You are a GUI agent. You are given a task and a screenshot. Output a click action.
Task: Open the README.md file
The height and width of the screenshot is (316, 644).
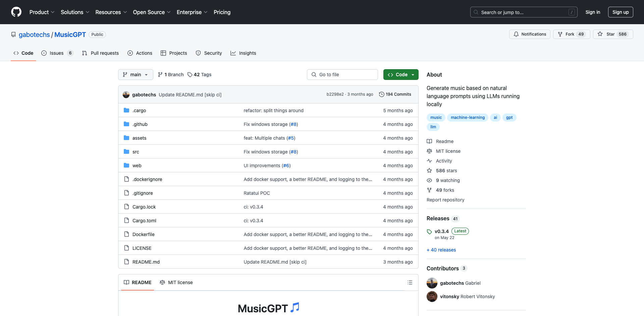click(146, 262)
